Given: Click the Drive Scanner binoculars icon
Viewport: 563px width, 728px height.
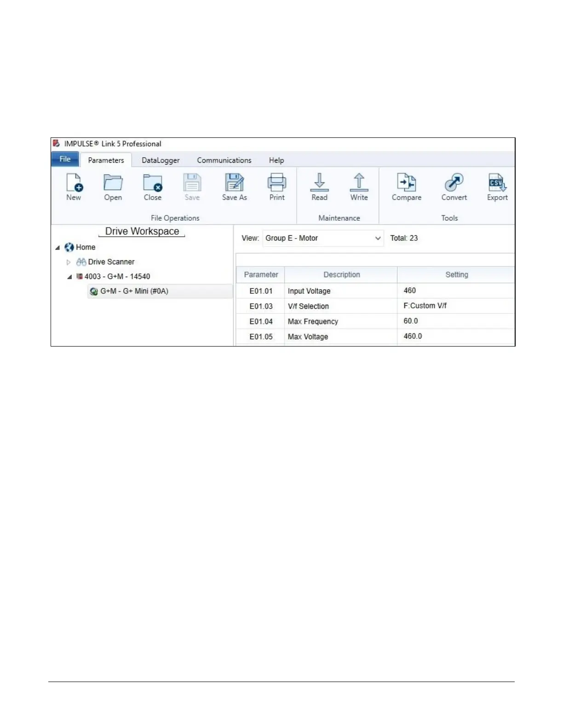Looking at the screenshot, I should 81,262.
